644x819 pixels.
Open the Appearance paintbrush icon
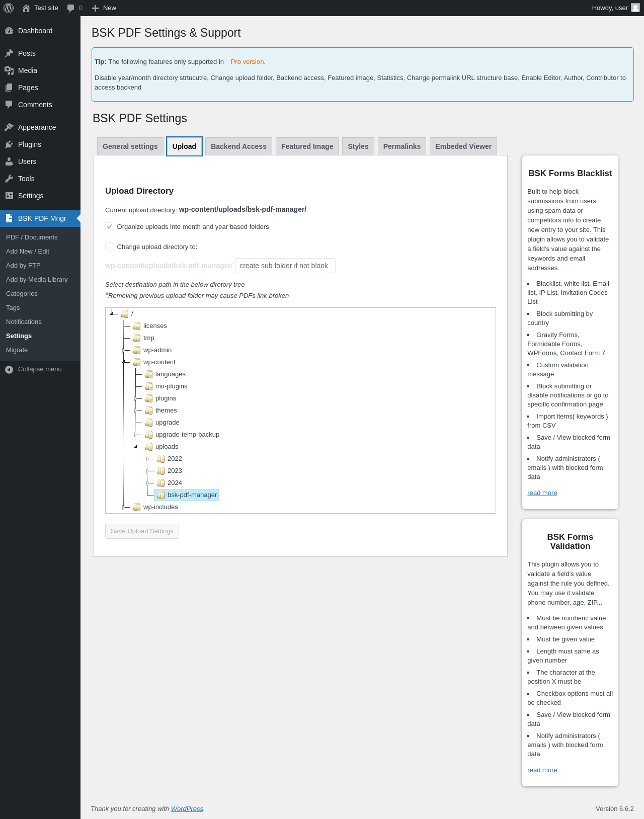pos(9,127)
